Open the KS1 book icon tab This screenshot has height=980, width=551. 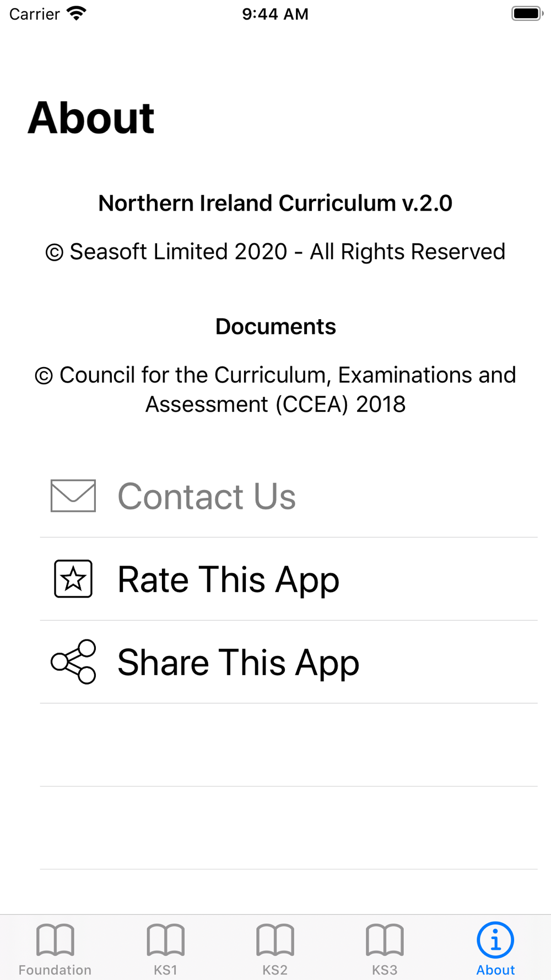(x=165, y=939)
